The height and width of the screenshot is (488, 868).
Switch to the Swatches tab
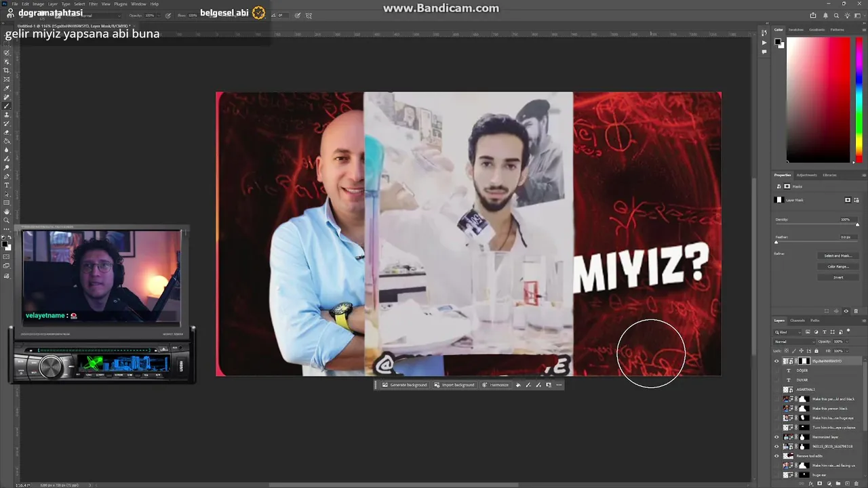(796, 30)
